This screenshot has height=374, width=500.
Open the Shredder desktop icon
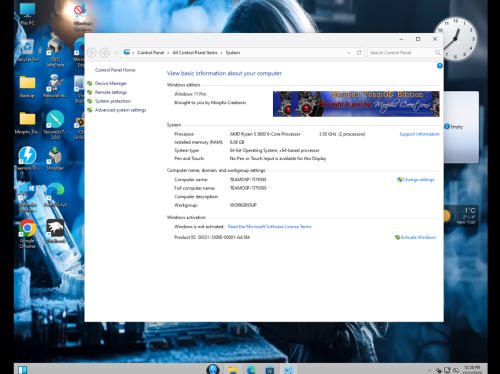pos(55,159)
